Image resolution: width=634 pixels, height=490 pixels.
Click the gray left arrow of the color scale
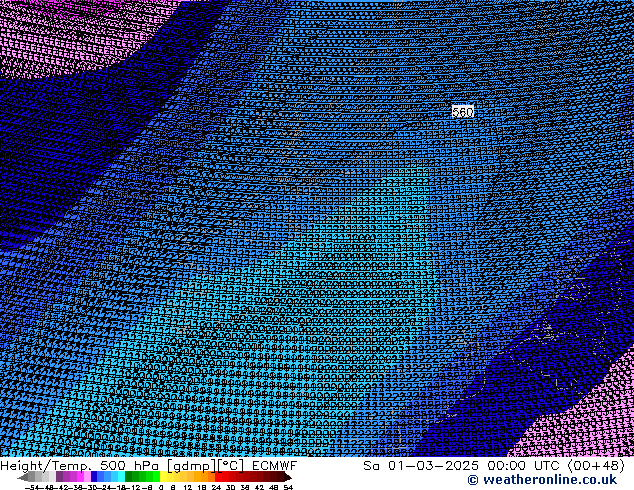[x=23, y=477]
